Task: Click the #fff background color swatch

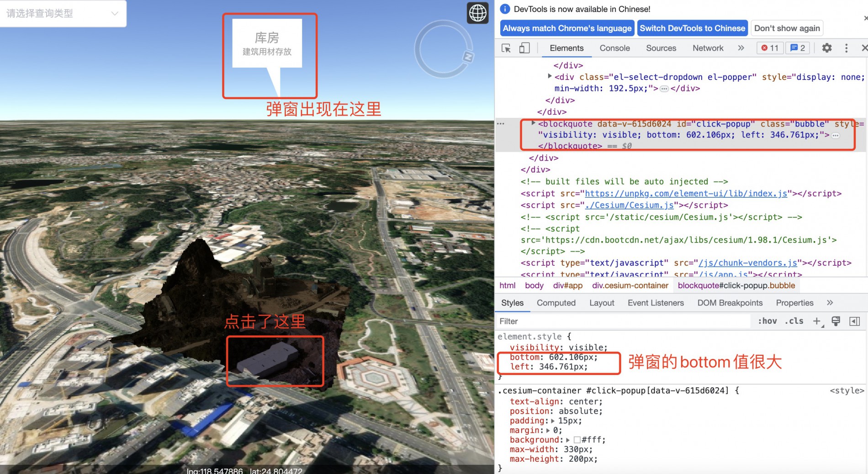Action: [577, 440]
